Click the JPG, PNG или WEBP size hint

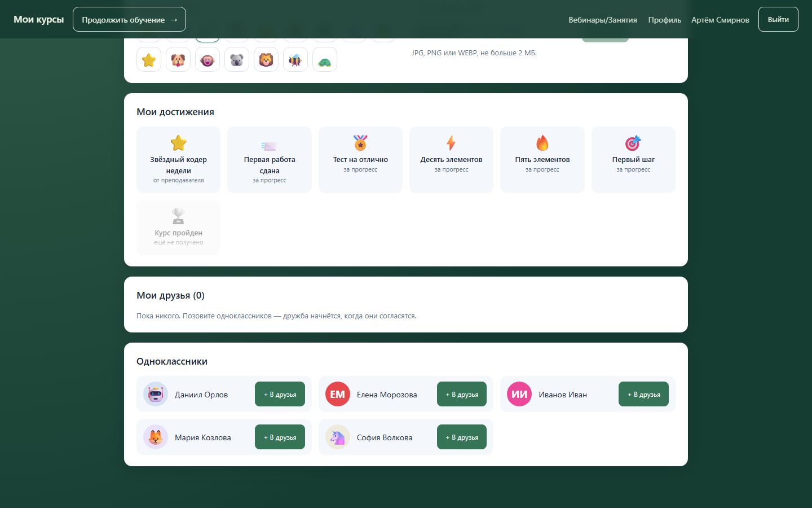474,53
